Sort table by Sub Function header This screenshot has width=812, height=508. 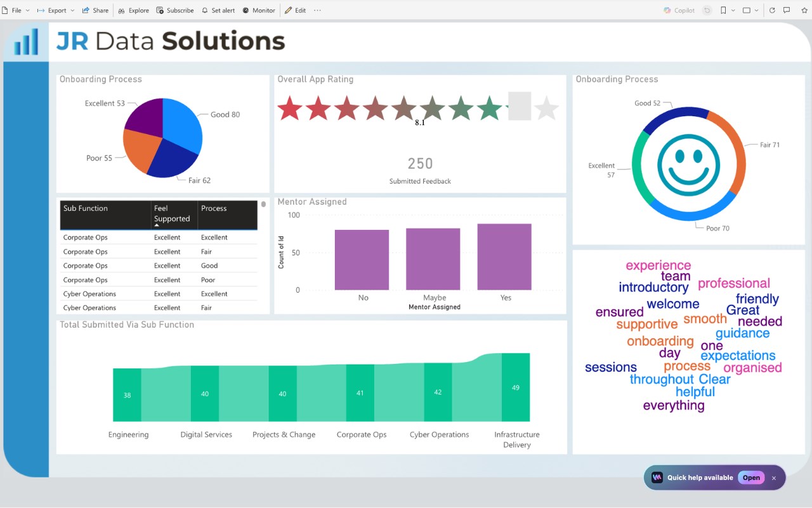[105, 215]
